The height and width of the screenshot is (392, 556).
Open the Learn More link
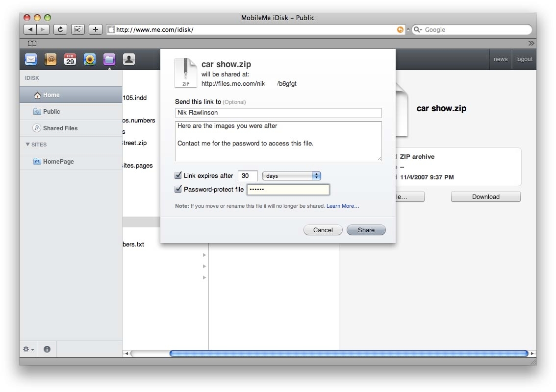tap(343, 206)
